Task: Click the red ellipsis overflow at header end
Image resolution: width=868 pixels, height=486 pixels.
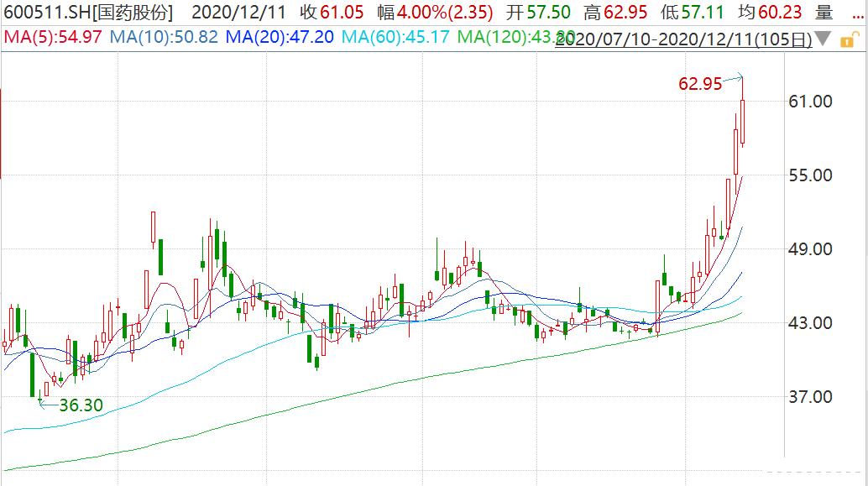Action: tap(858, 17)
